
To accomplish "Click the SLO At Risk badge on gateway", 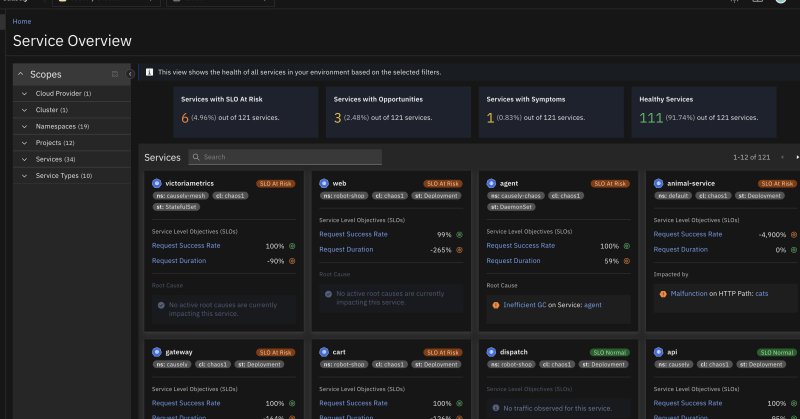I will coord(276,353).
